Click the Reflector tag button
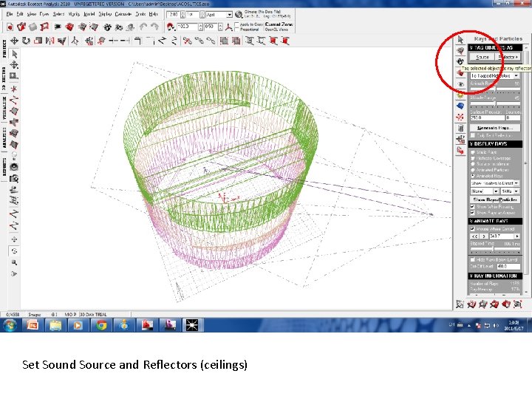This screenshot has width=532, height=399. point(508,57)
